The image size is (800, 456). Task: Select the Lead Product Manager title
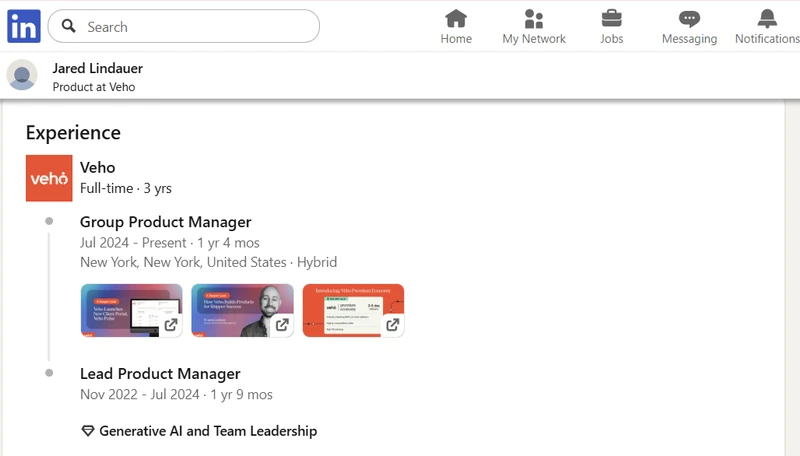pyautogui.click(x=160, y=374)
